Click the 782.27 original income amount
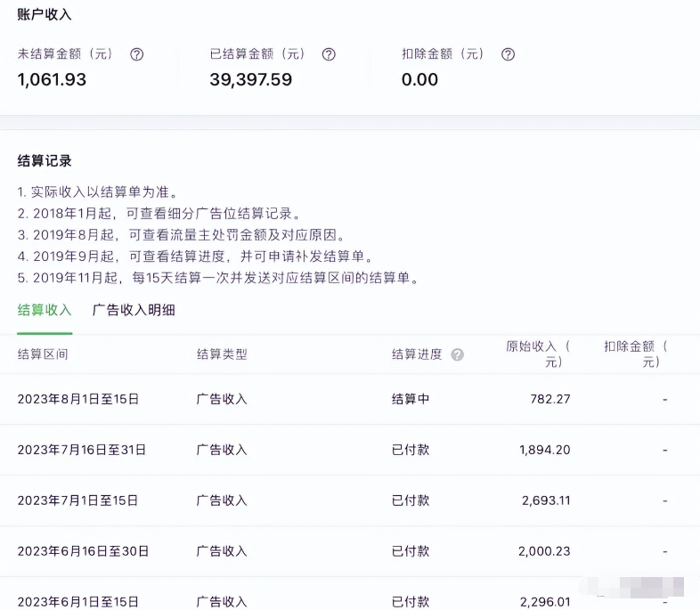Image resolution: width=700 pixels, height=610 pixels. 550,399
